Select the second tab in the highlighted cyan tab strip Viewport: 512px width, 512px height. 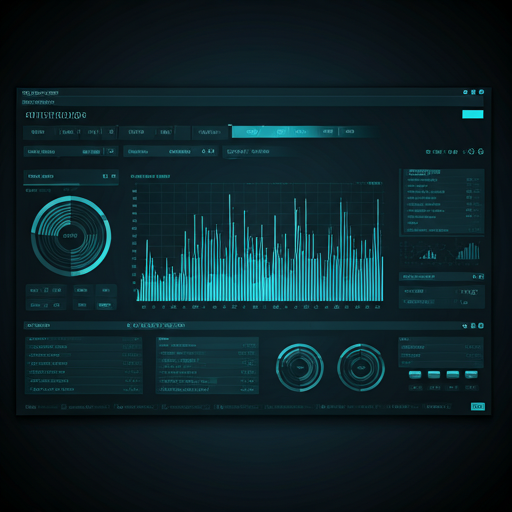[281, 132]
